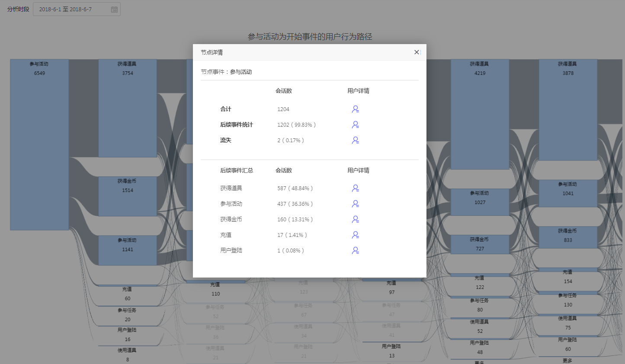This screenshot has height=364, width=625.
Task: Select the 参与活动 1141 node
Action: pyautogui.click(x=128, y=250)
